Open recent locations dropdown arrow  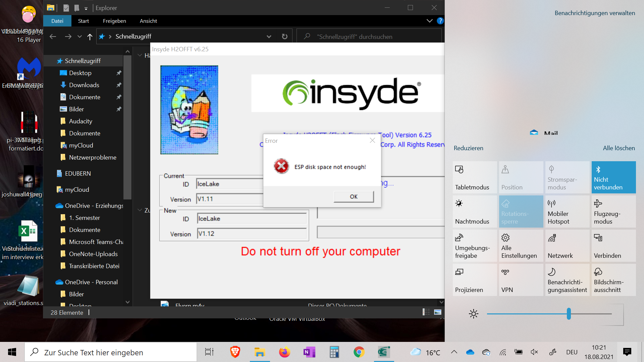tap(79, 37)
